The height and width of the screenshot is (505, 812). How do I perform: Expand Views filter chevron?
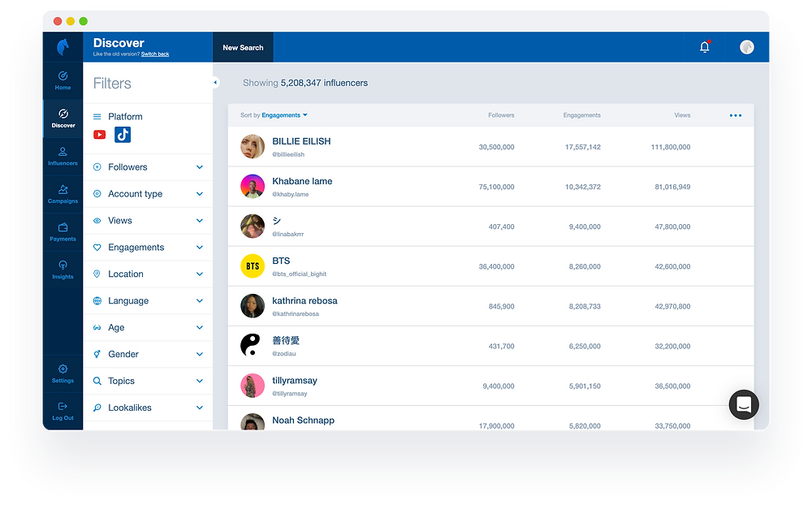[200, 221]
